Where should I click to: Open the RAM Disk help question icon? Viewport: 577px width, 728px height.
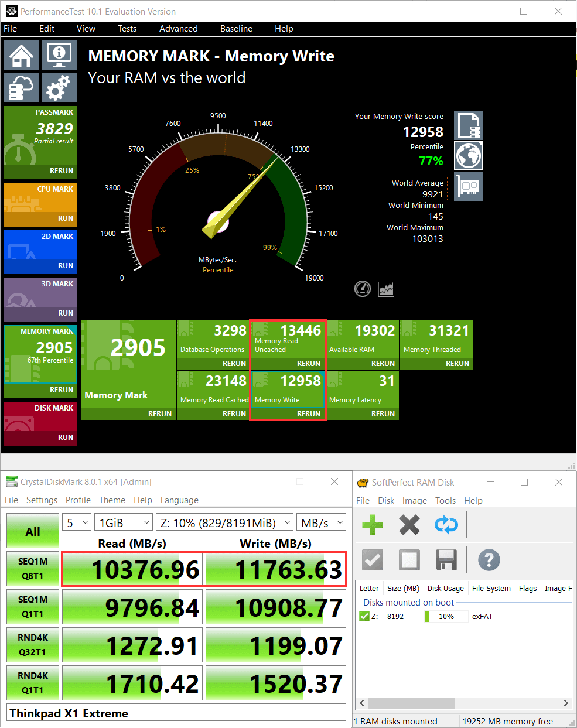489,560
